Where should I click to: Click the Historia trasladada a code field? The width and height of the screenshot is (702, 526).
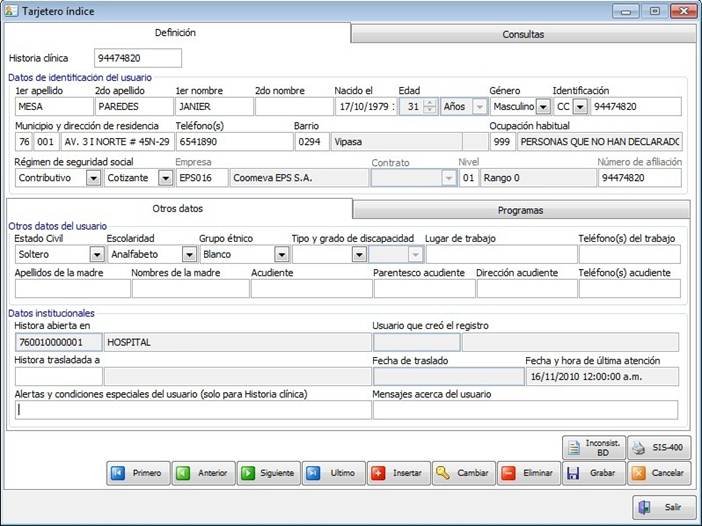click(x=59, y=376)
